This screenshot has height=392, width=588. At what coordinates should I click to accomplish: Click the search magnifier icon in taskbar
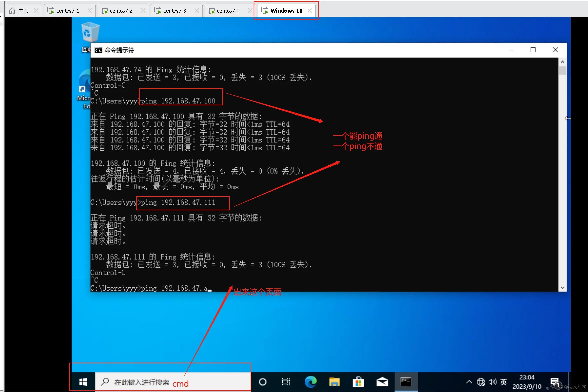coord(105,382)
